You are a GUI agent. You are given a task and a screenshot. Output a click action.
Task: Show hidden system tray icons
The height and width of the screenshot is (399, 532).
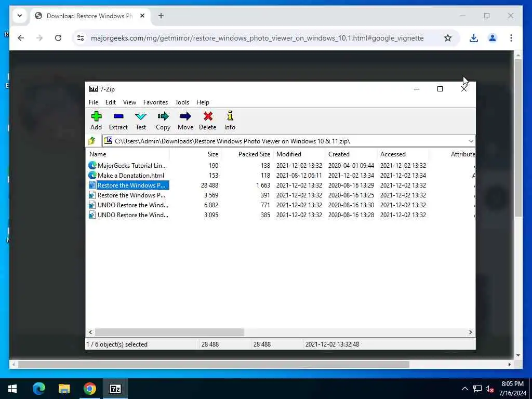pos(465,389)
